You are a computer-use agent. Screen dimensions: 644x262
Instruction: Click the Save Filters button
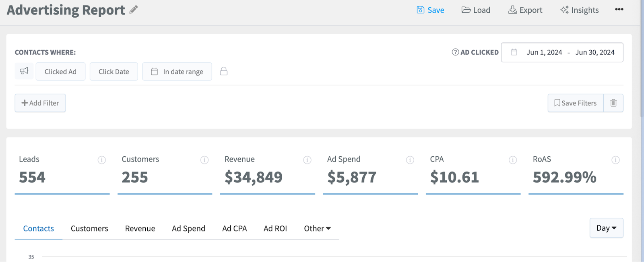[575, 103]
